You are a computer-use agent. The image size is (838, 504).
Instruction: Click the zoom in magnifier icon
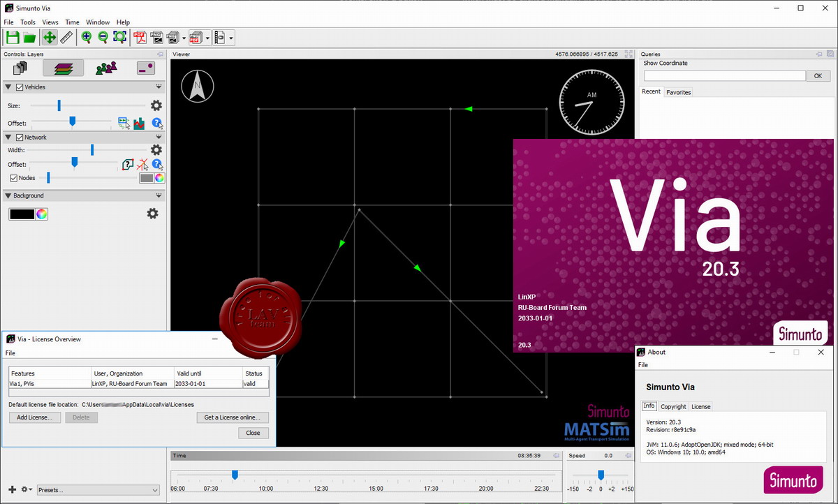point(87,38)
